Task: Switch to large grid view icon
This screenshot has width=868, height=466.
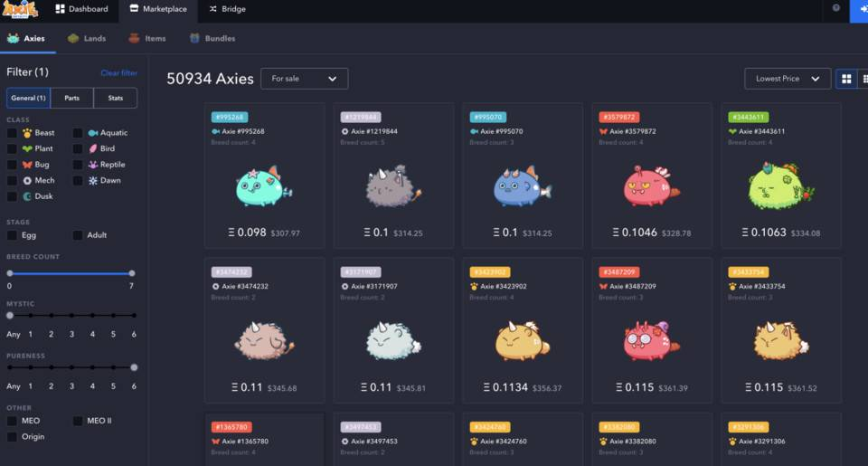Action: point(846,79)
